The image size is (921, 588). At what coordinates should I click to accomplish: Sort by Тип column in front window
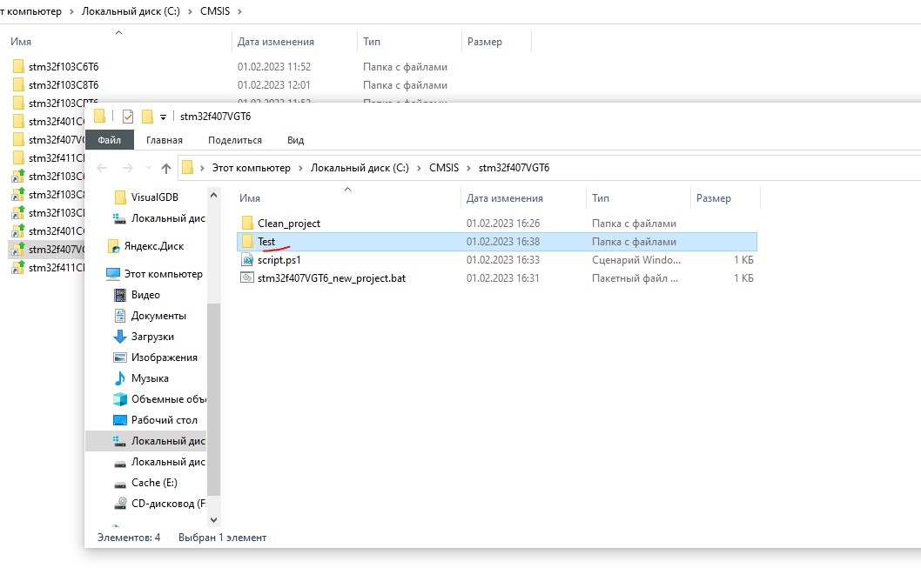638,198
